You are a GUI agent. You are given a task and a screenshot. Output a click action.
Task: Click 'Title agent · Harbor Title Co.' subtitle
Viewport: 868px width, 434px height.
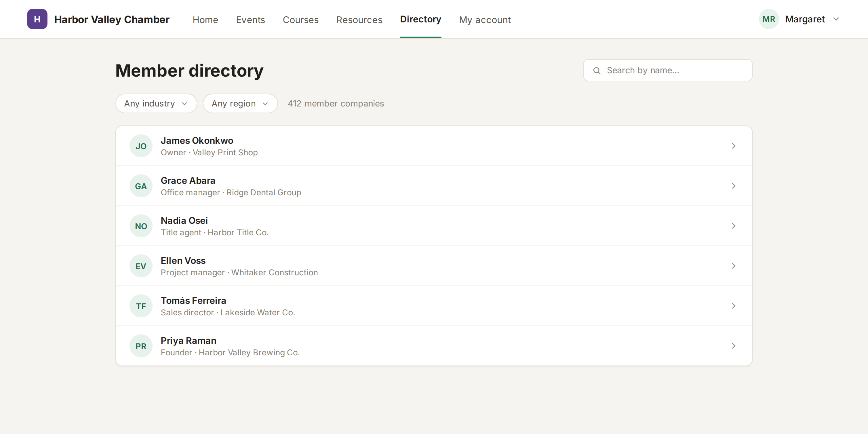(215, 233)
